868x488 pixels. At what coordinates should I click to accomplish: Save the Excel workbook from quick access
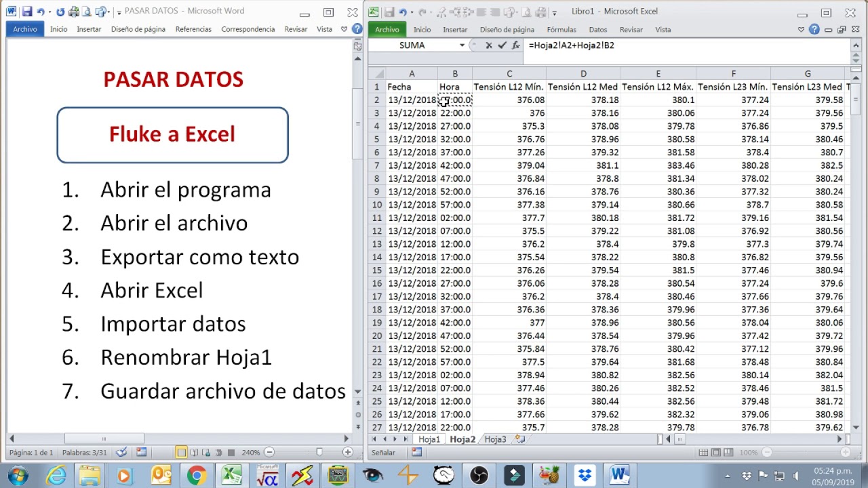coord(389,12)
